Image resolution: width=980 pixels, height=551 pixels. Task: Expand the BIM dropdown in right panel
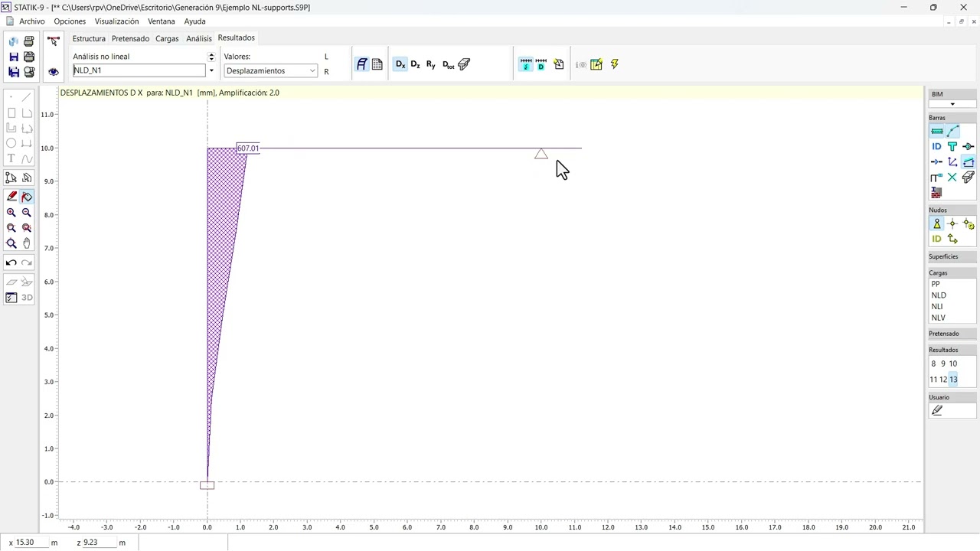(952, 104)
